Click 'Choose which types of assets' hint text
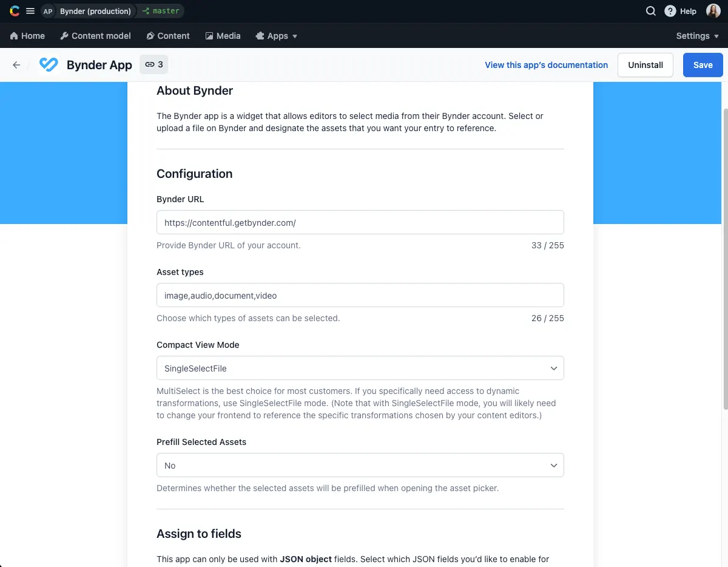728x567 pixels. (x=248, y=318)
